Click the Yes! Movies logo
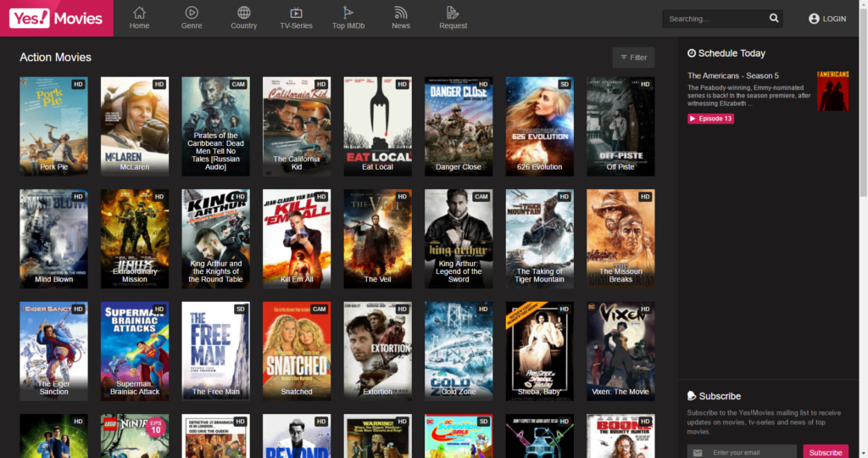Image resolution: width=868 pixels, height=458 pixels. pos(57,19)
